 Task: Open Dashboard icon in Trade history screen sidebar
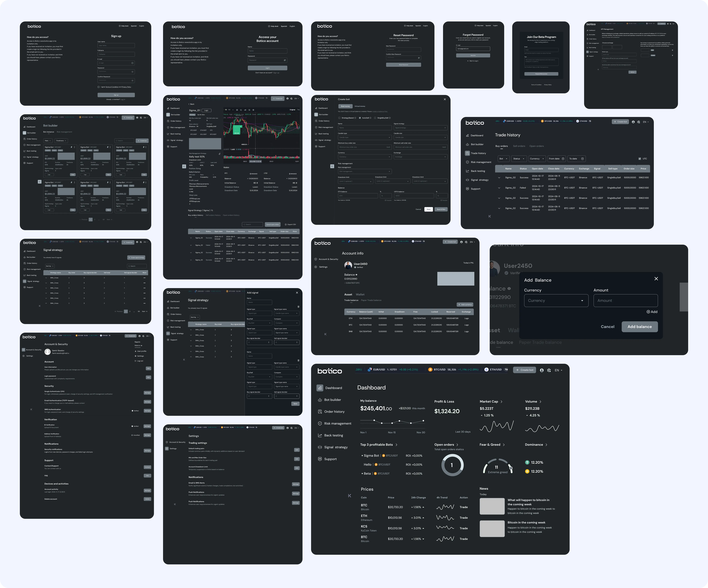coord(467,136)
